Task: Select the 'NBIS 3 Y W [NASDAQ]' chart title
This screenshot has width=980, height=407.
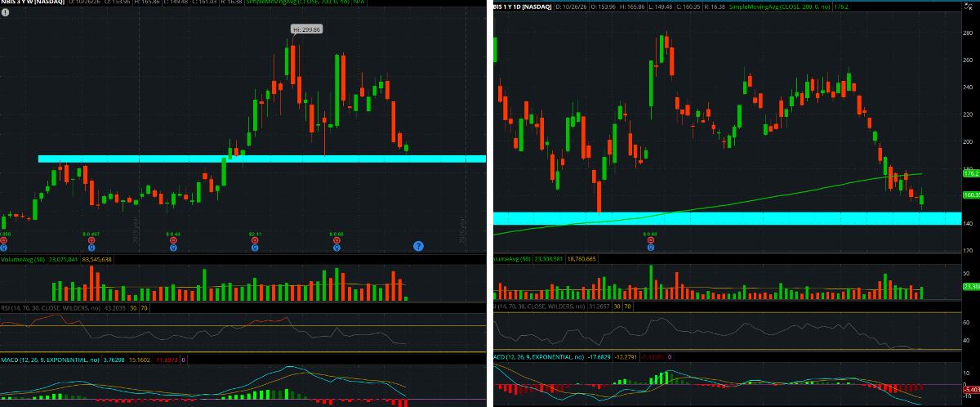Action: tap(33, 2)
